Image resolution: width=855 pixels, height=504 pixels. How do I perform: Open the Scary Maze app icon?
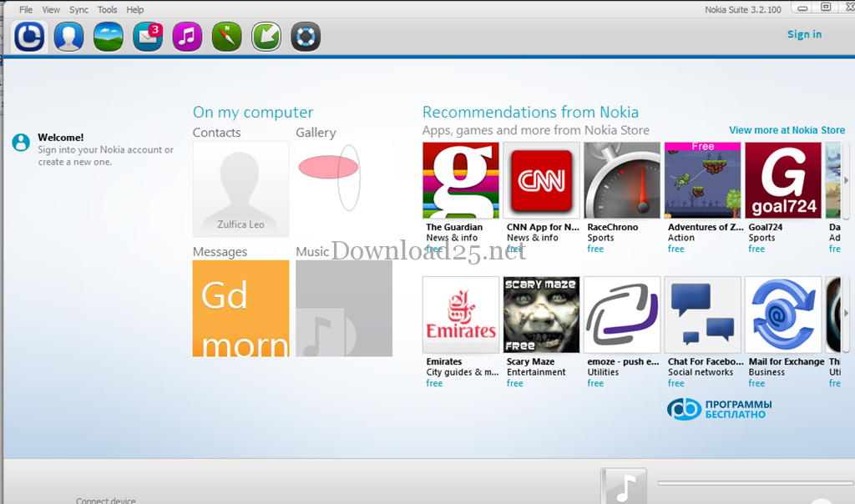(541, 315)
